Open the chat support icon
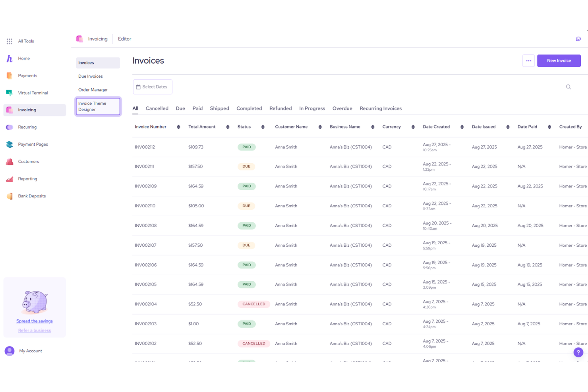Image resolution: width=588 pixels, height=392 pixels. click(x=578, y=39)
